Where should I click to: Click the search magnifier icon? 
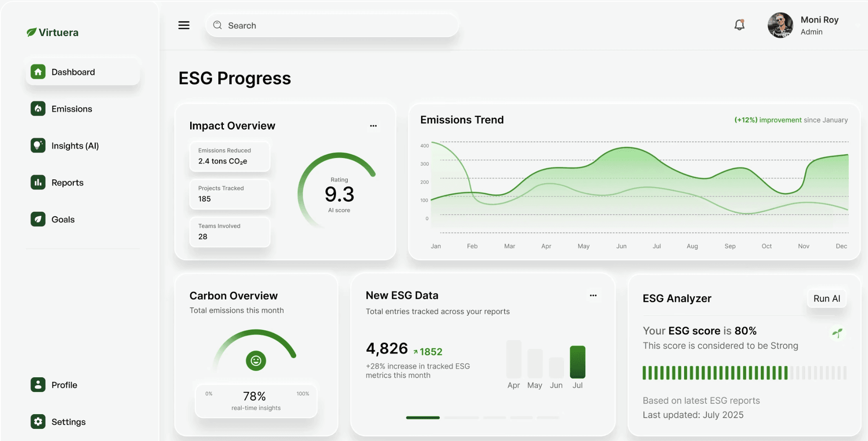pos(217,25)
